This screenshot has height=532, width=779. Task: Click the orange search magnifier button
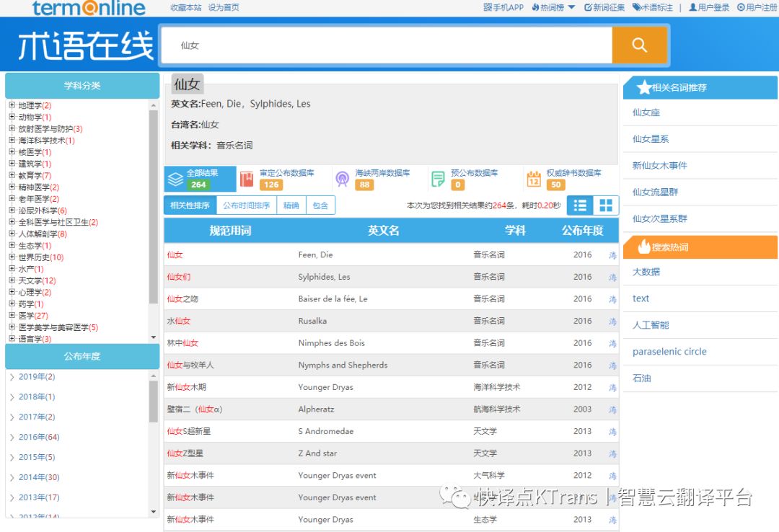tap(639, 45)
